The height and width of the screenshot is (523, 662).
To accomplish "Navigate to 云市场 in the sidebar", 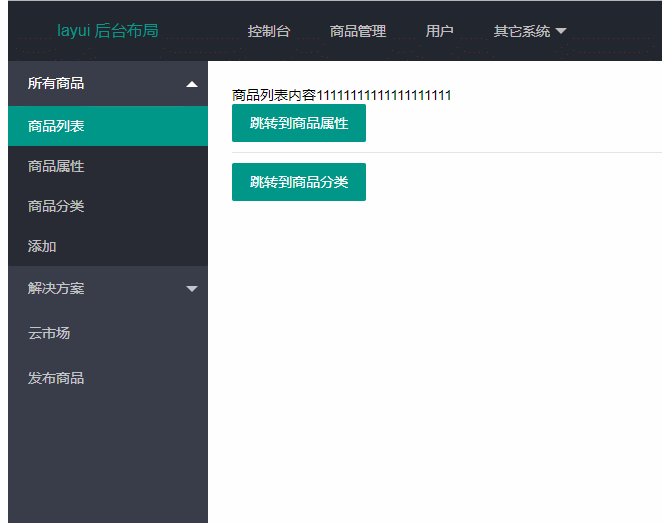I will click(49, 333).
